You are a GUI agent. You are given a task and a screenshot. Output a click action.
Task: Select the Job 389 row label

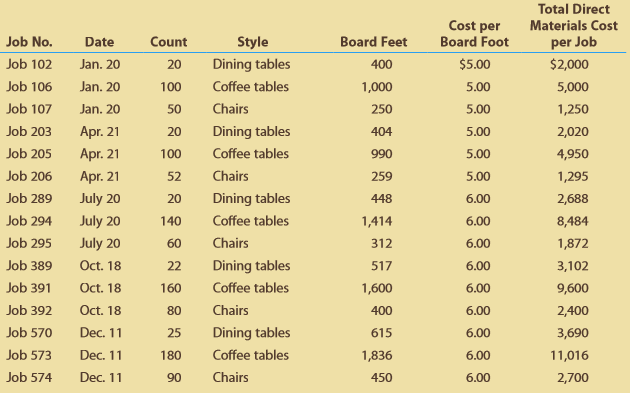29,266
